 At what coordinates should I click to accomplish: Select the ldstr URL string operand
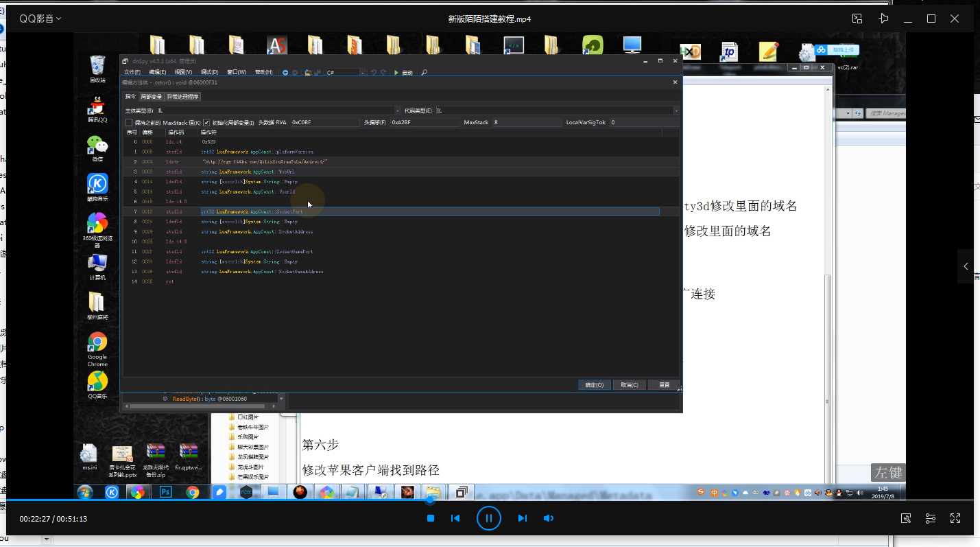click(265, 161)
